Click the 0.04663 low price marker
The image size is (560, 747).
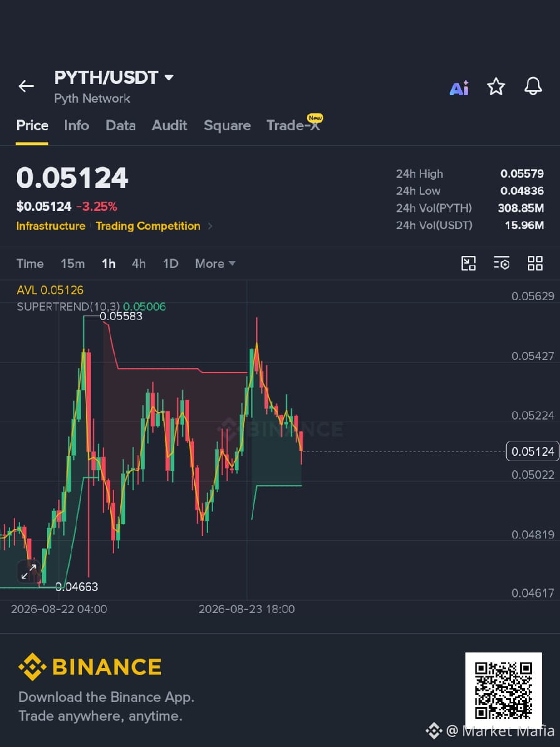click(x=76, y=587)
